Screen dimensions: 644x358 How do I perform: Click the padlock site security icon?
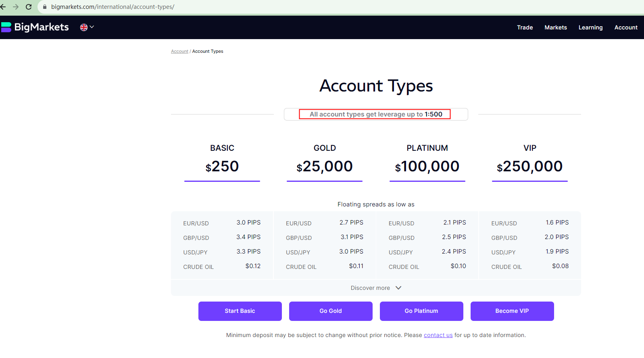pyautogui.click(x=45, y=7)
